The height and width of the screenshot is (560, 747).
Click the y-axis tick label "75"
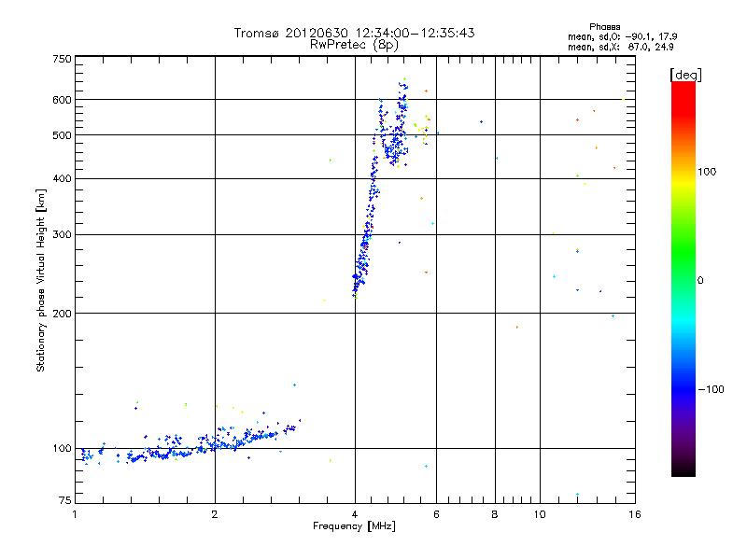65,500
